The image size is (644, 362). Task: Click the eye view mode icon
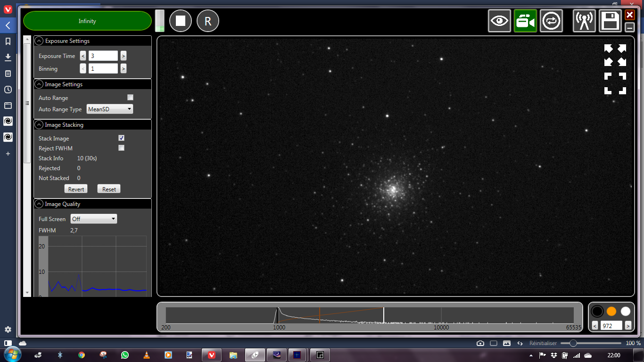tap(500, 21)
